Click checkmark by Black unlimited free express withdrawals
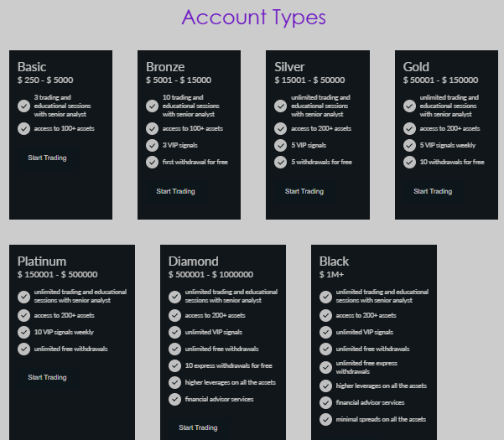This screenshot has width=504, height=440. [325, 367]
